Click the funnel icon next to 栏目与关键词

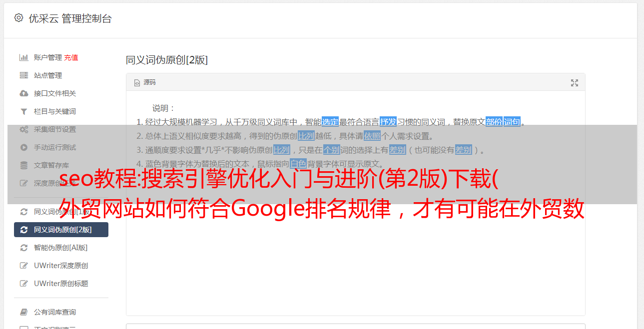click(x=23, y=111)
